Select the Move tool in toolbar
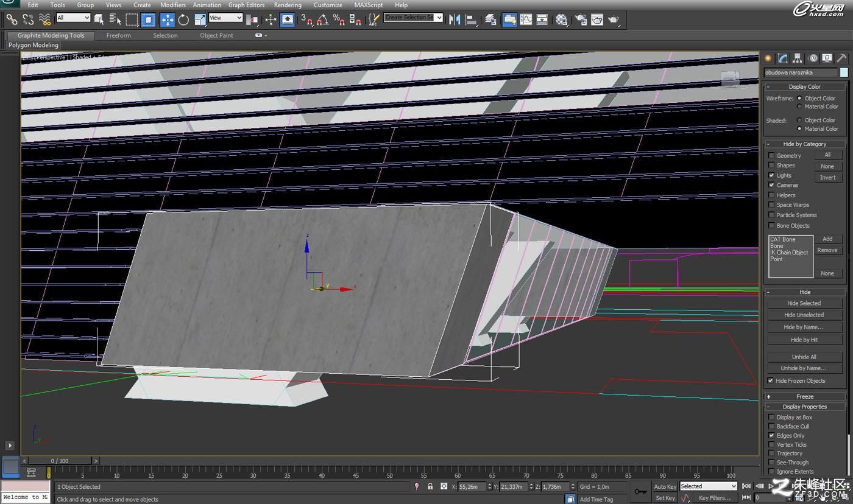853x504 pixels. [167, 19]
